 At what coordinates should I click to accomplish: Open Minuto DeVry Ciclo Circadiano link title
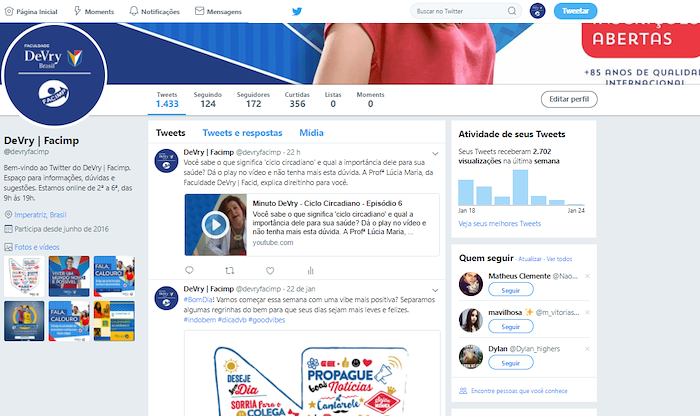pyautogui.click(x=327, y=204)
